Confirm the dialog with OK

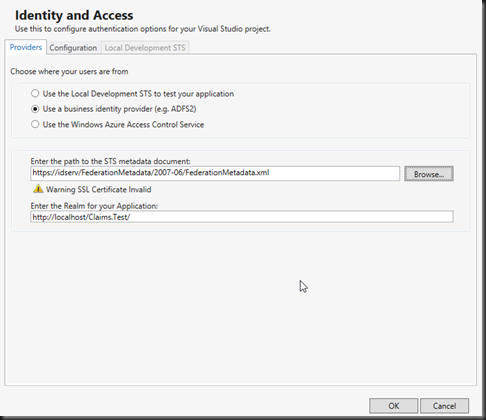393,406
